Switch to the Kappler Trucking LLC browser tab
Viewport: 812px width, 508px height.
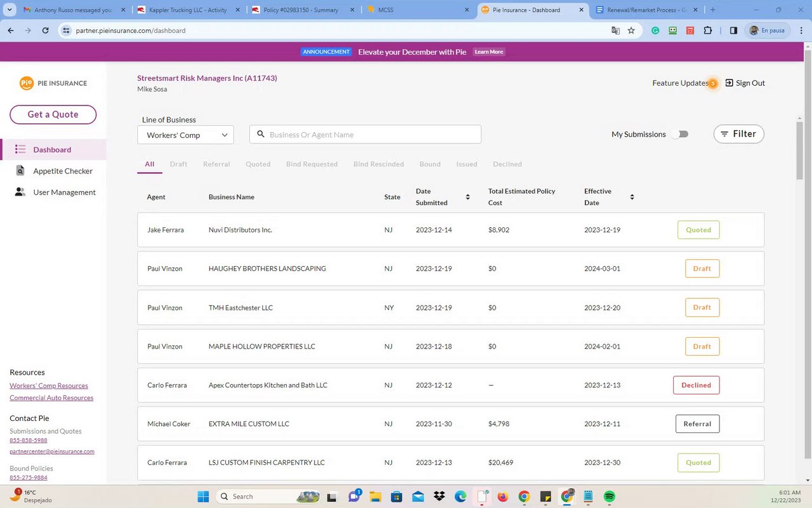[189, 10]
